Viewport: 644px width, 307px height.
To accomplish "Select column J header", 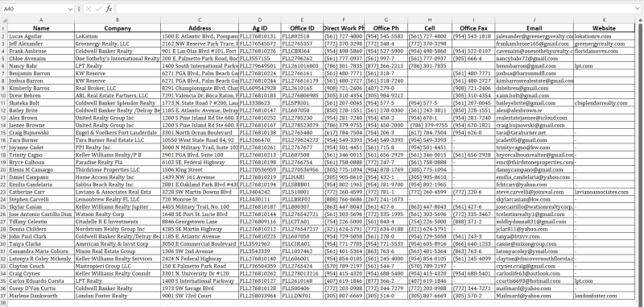I will (535, 19).
